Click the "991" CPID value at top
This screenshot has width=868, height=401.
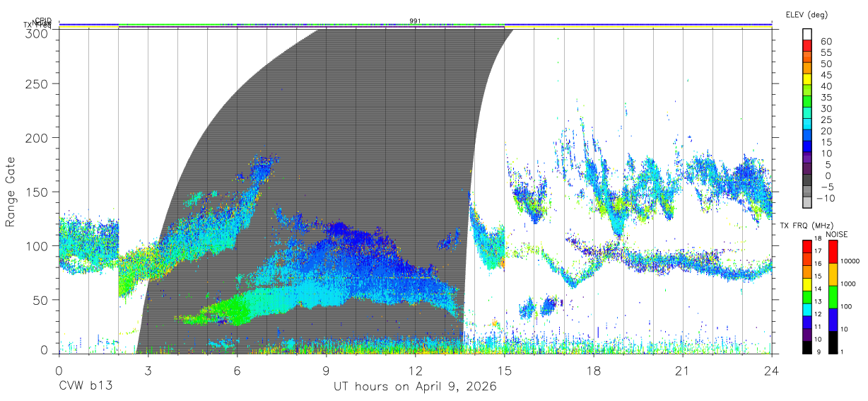coord(415,21)
